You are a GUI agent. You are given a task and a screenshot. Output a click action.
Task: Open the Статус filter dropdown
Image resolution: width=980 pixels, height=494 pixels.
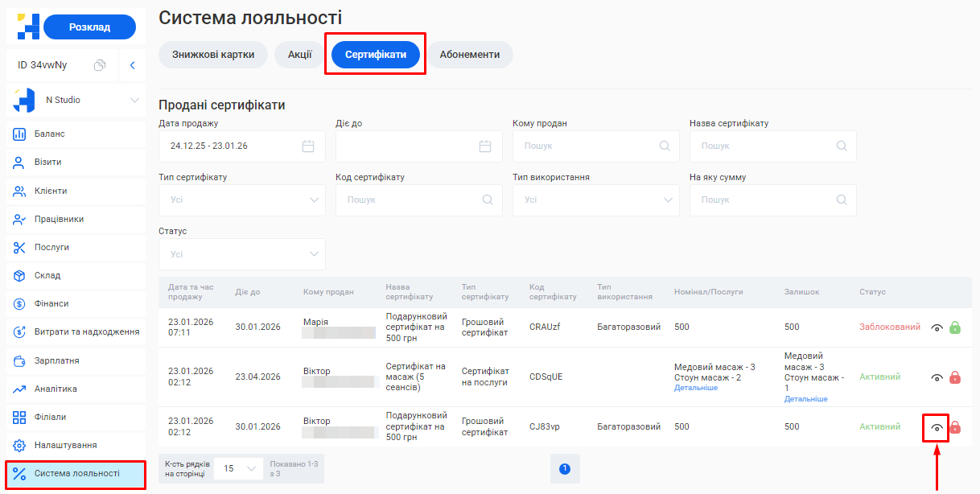[241, 254]
